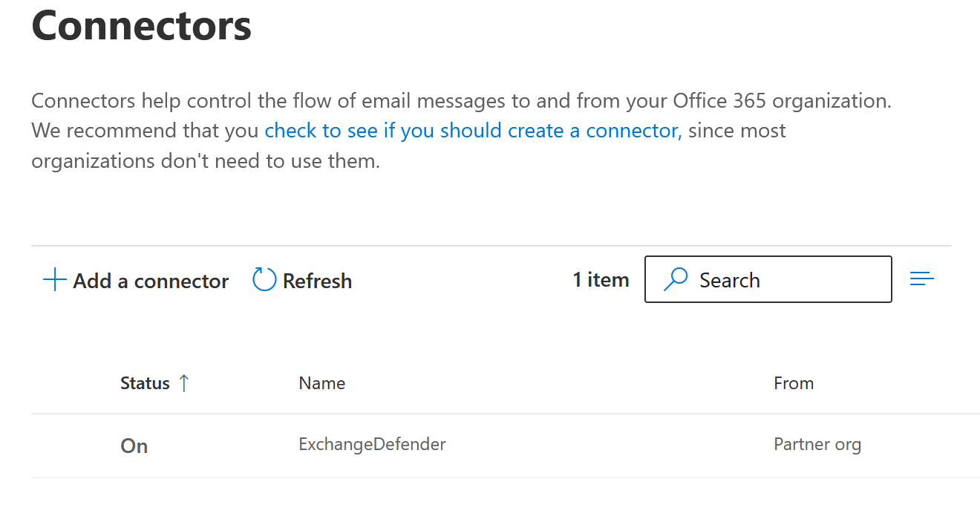Image resolution: width=980 pixels, height=531 pixels.
Task: Click the On status of ExchangeDefender
Action: pos(134,446)
